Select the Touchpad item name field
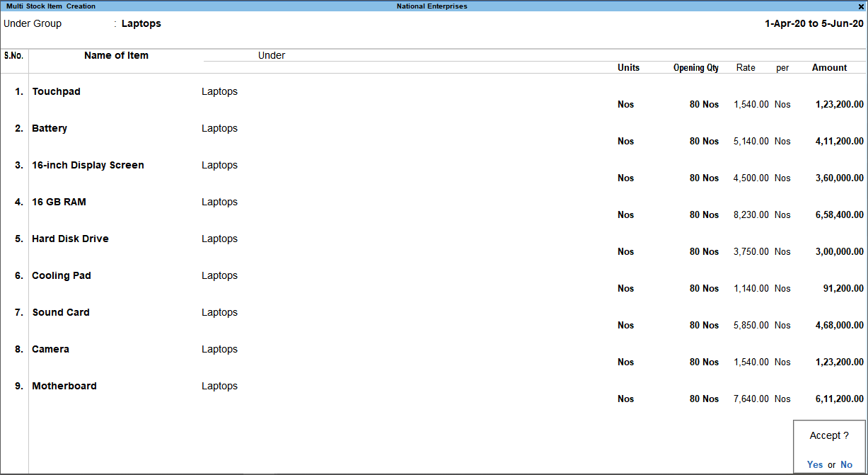 pyautogui.click(x=56, y=91)
